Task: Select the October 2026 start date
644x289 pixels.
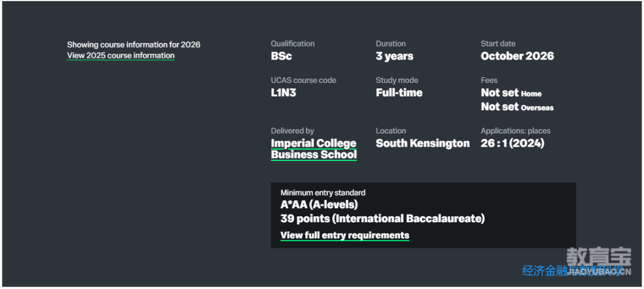Action: 517,56
